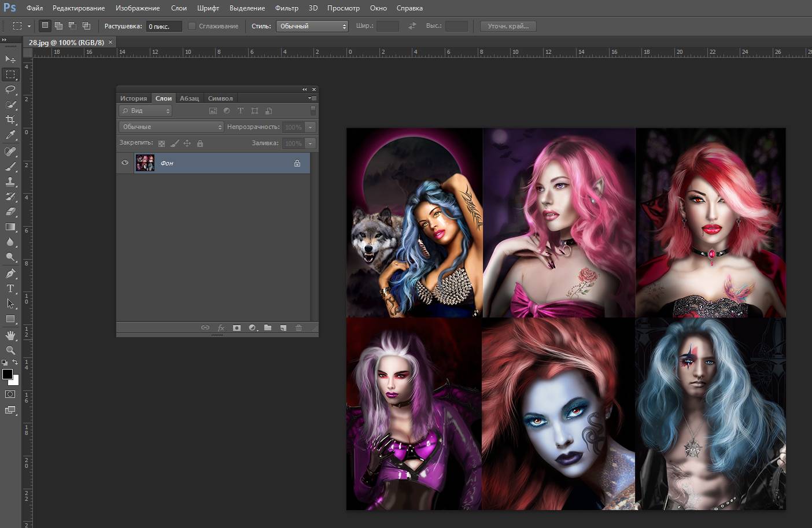Activate the Zoom tool
The width and height of the screenshot is (812, 528).
tap(10, 350)
